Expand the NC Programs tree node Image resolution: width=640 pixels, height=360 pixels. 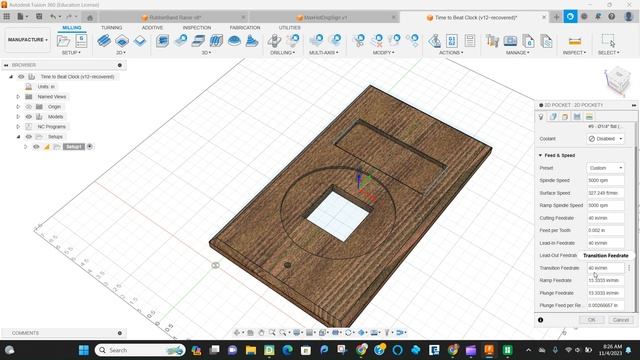pyautogui.click(x=18, y=127)
